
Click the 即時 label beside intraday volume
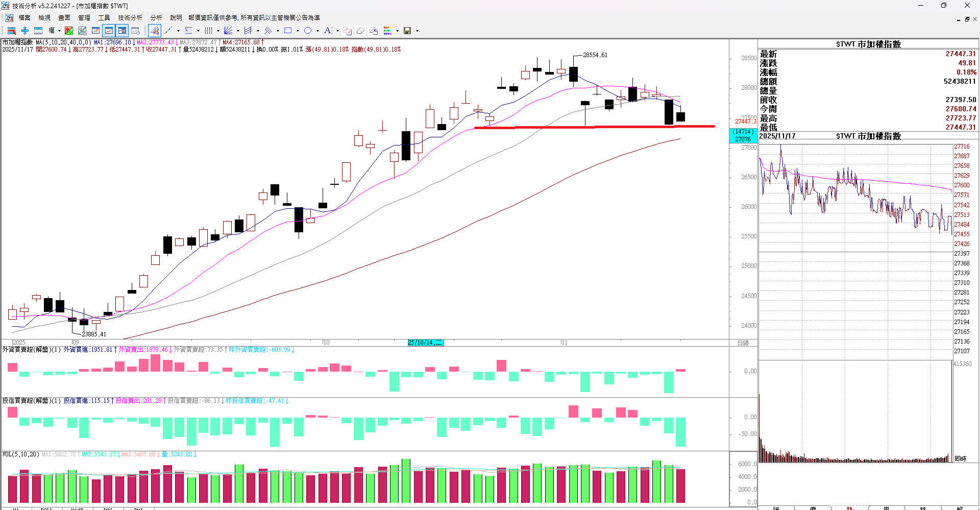960,458
